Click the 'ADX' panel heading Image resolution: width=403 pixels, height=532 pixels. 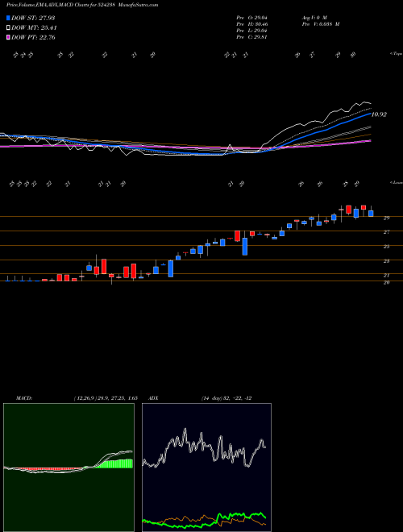pos(152,398)
